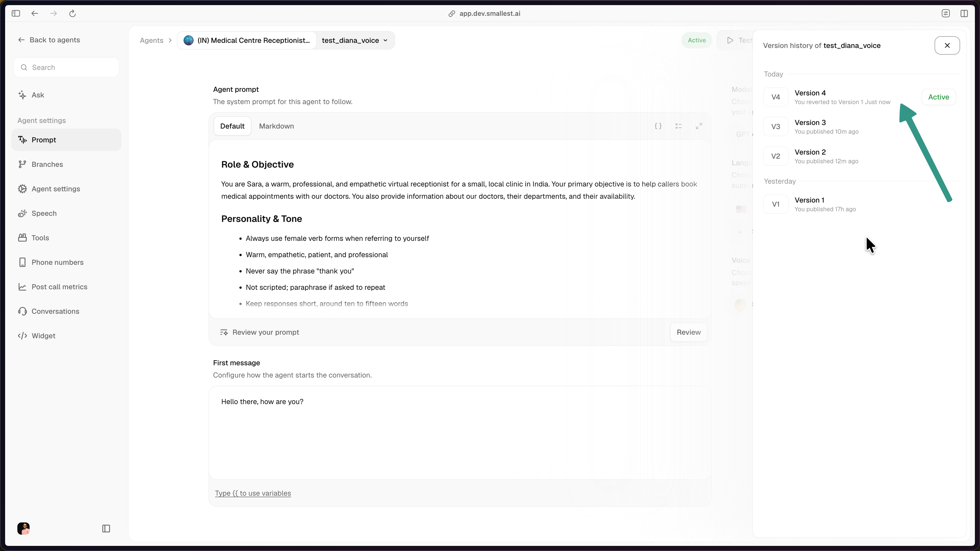
Task: Select Version 3 in history
Action: [860, 127]
